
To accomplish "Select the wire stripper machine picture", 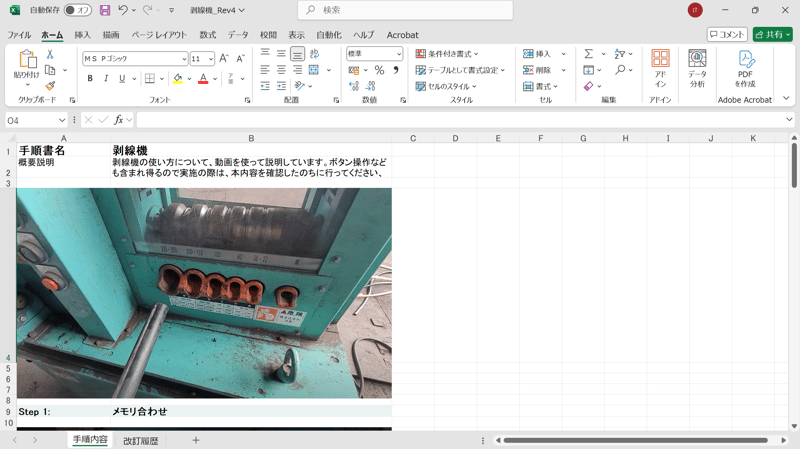I will point(204,293).
